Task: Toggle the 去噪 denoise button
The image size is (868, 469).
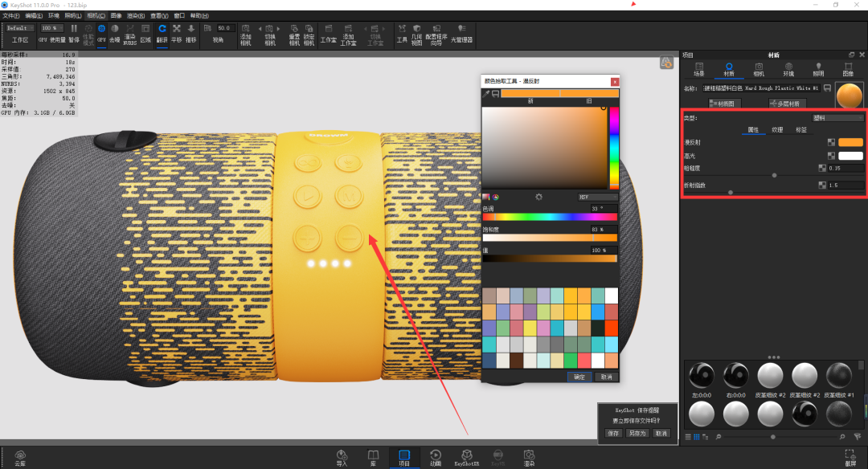Action: pos(115,33)
